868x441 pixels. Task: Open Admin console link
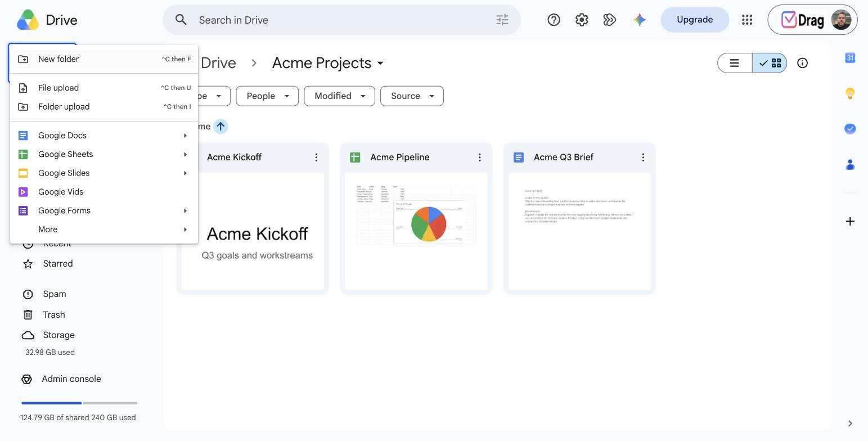tap(71, 379)
